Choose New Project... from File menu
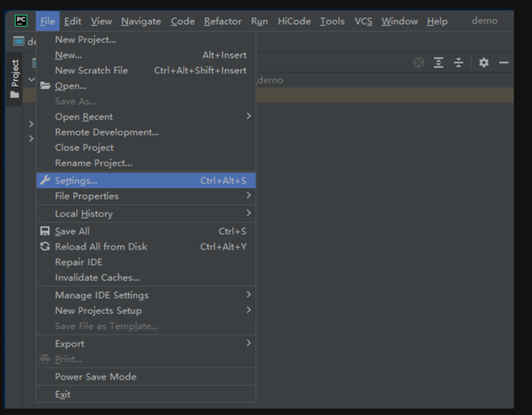 146,40
